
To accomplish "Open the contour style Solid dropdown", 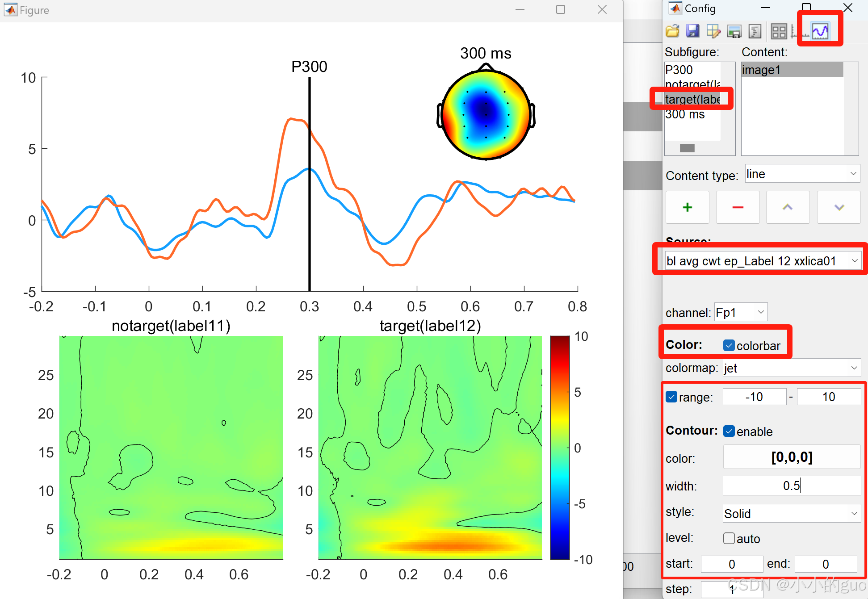I will (792, 514).
